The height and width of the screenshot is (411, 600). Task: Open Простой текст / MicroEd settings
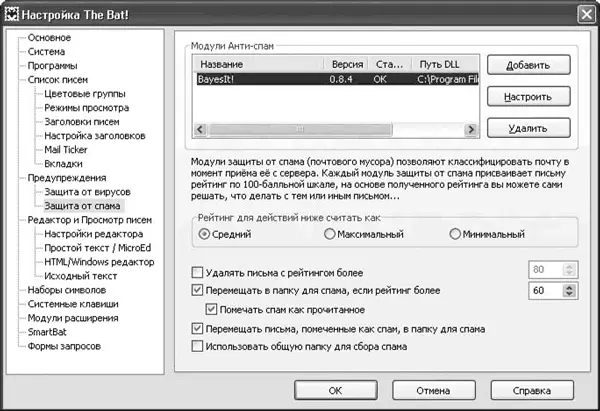click(98, 248)
